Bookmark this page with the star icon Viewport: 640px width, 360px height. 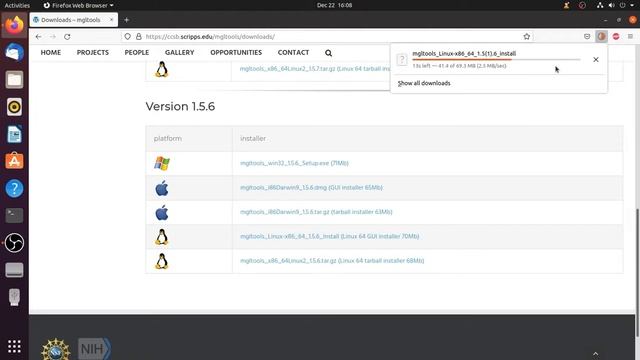[x=527, y=37]
